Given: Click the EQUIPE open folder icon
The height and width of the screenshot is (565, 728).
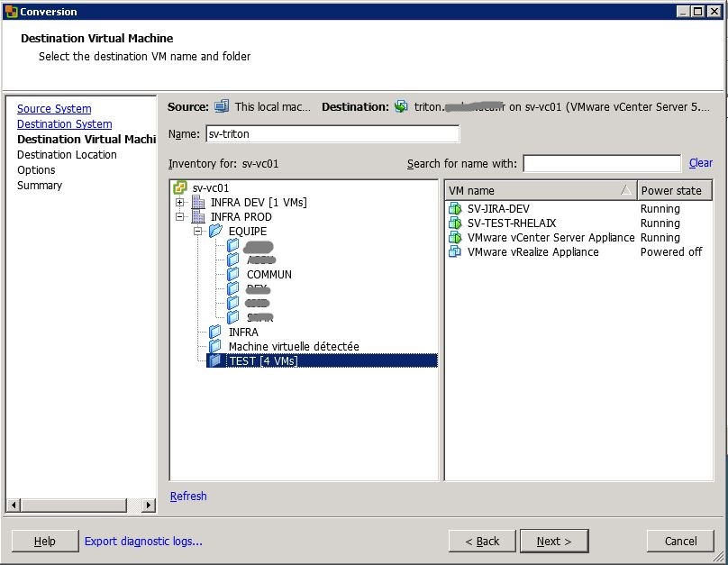Looking at the screenshot, I should pyautogui.click(x=216, y=231).
